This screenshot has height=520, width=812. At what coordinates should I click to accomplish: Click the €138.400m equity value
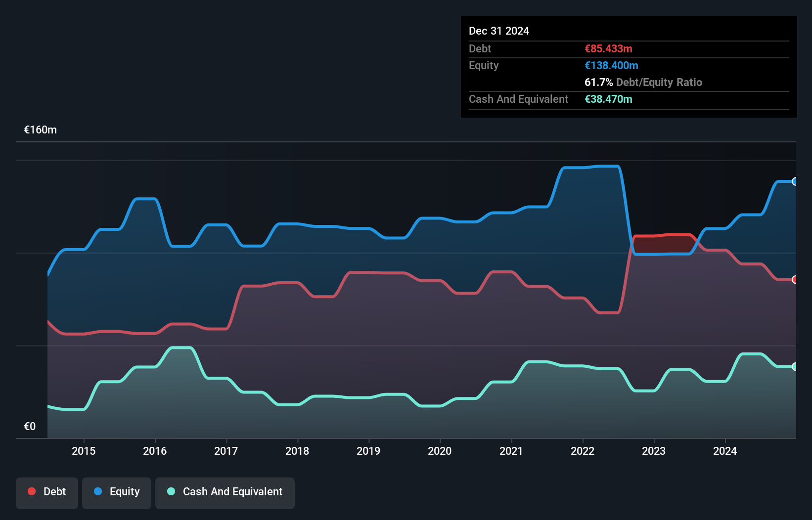611,65
